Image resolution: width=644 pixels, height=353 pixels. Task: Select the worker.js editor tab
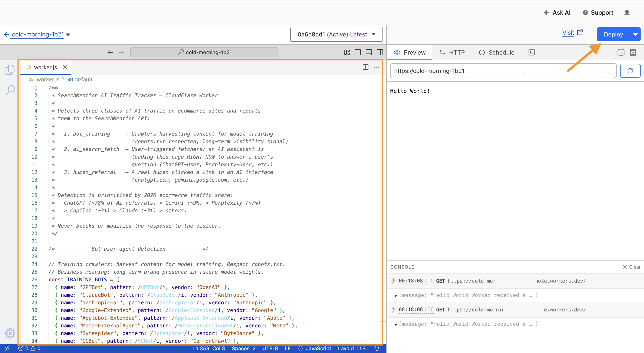click(x=46, y=67)
